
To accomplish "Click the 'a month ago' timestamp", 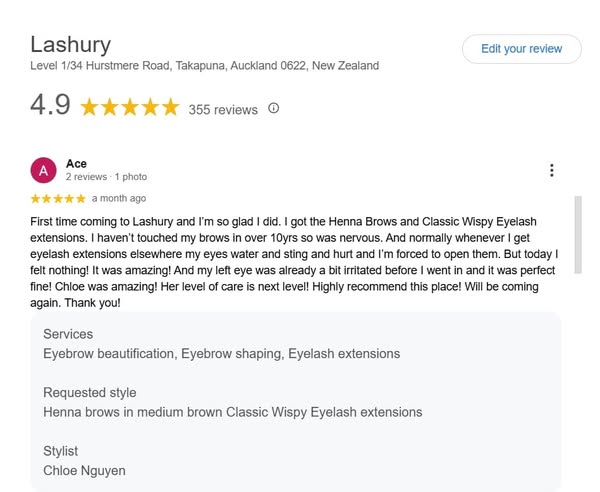I will pyautogui.click(x=119, y=198).
